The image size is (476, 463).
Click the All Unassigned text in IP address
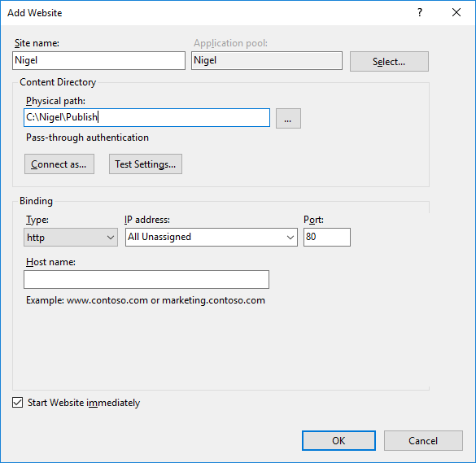159,237
